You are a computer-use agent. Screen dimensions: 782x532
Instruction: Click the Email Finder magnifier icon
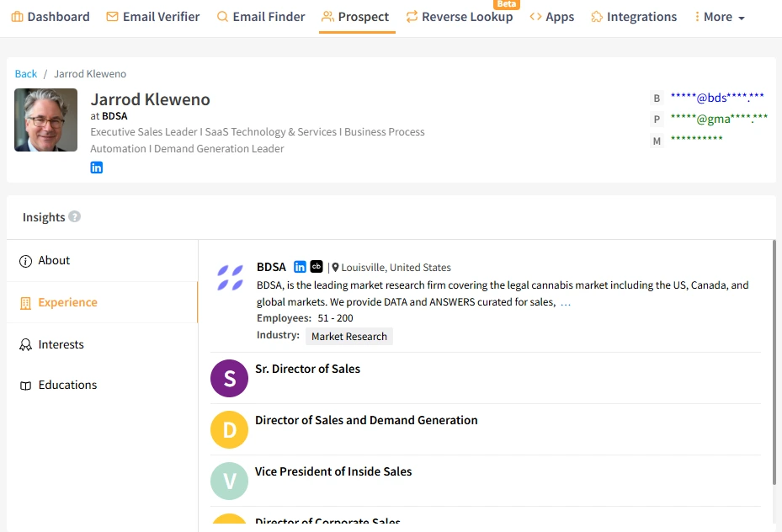pyautogui.click(x=222, y=17)
